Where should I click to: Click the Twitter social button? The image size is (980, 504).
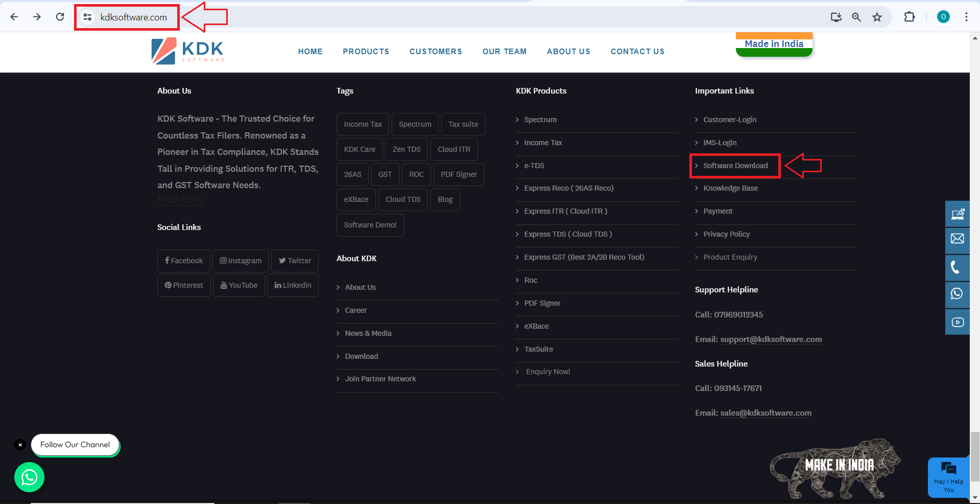(x=295, y=261)
